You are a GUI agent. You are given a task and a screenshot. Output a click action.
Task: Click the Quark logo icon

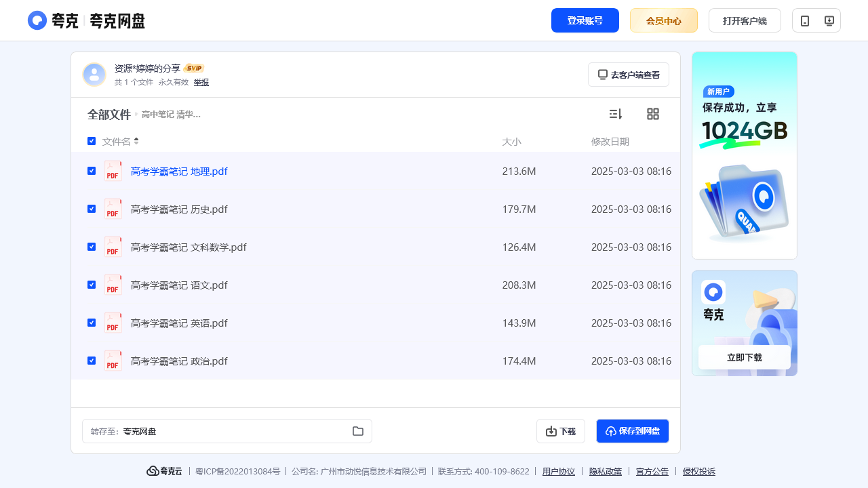pos(37,20)
